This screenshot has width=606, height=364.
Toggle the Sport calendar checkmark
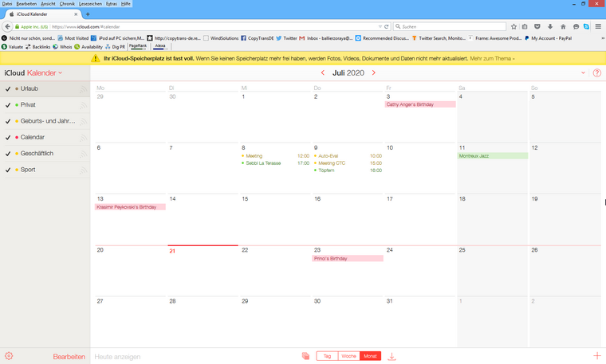point(7,170)
